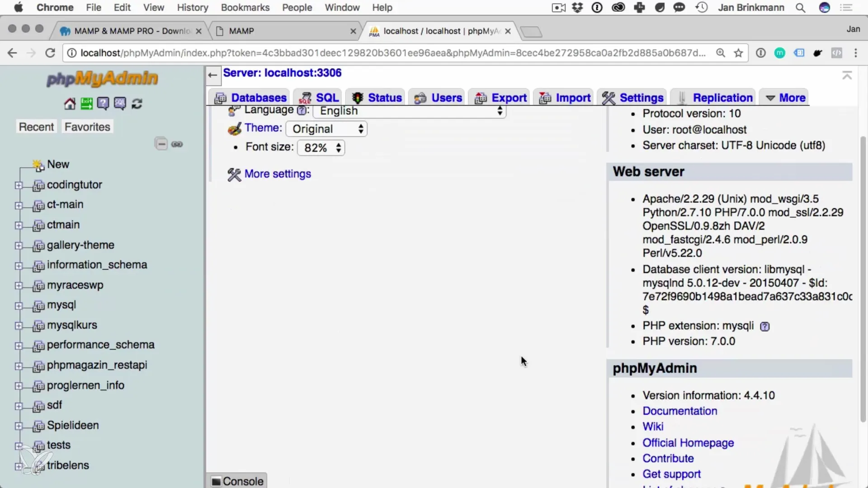Open the Chrome three-dot menu
This screenshot has height=488, width=868.
[856, 53]
